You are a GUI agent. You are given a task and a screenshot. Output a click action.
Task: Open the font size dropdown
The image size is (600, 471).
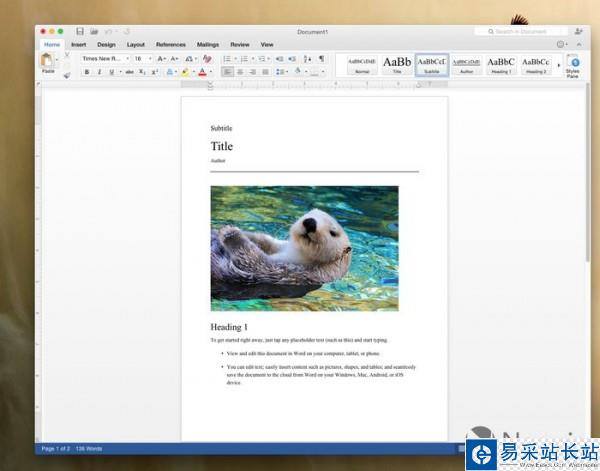click(141, 59)
